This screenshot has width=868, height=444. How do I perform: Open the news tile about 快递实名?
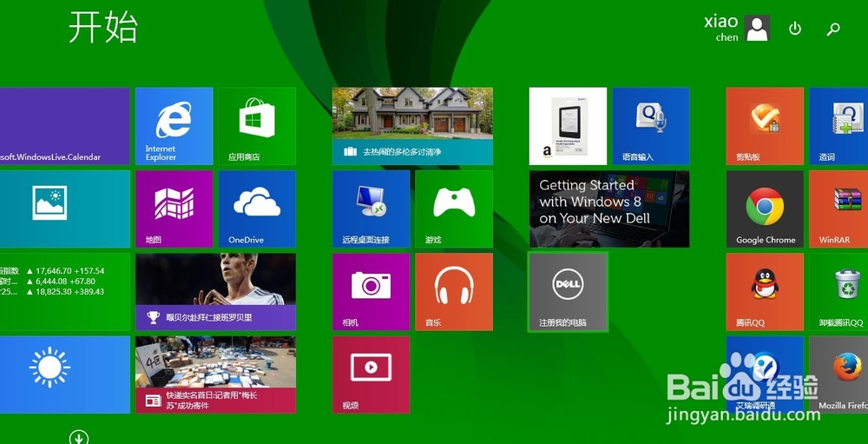(x=215, y=374)
